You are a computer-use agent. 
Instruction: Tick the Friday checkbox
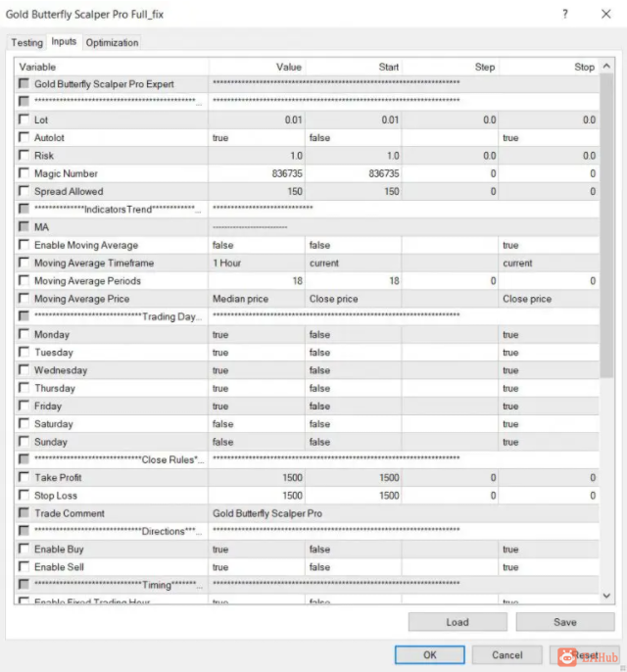pos(24,406)
